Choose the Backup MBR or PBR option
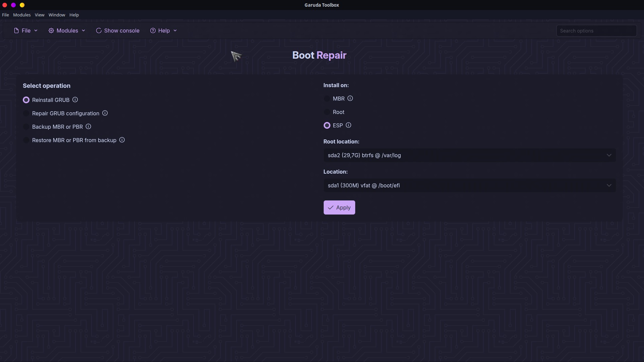Viewport: 644px width, 362px height. pos(26,127)
